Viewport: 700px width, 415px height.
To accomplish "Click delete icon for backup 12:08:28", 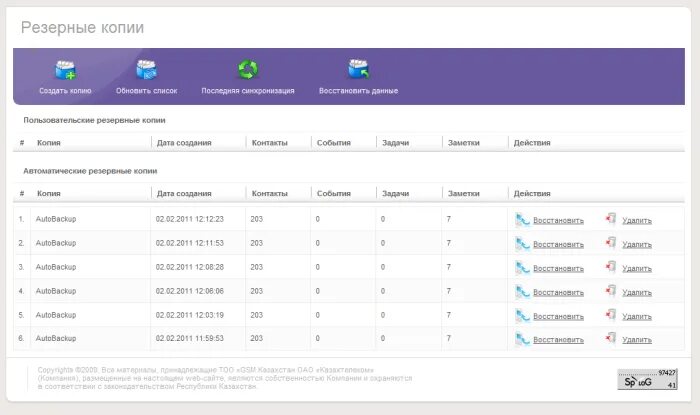I will 611,267.
